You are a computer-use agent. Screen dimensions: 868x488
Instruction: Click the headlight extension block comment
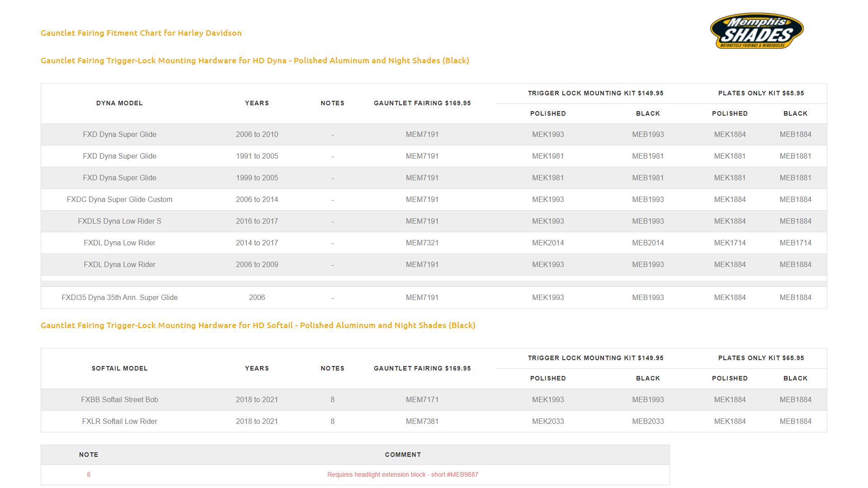point(402,475)
